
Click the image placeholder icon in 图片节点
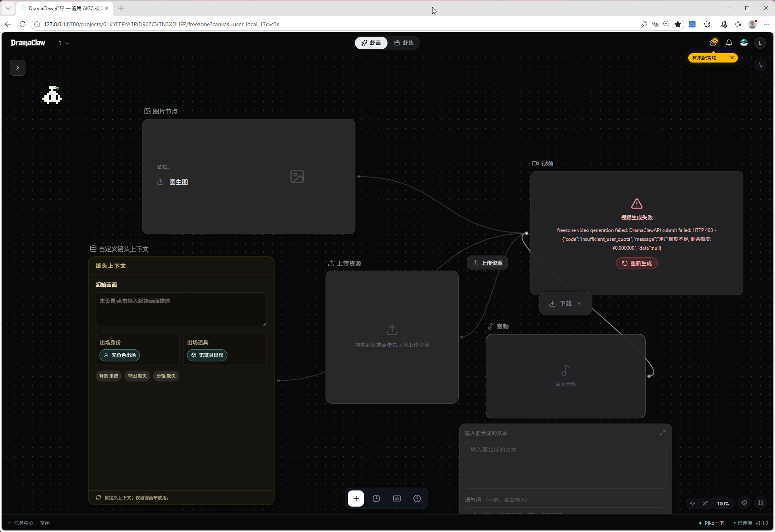coord(297,176)
